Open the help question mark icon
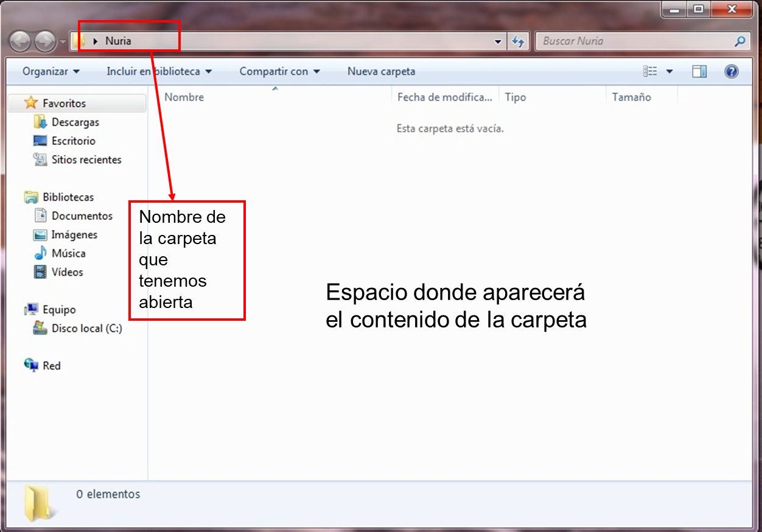The width and height of the screenshot is (762, 532). coord(732,72)
